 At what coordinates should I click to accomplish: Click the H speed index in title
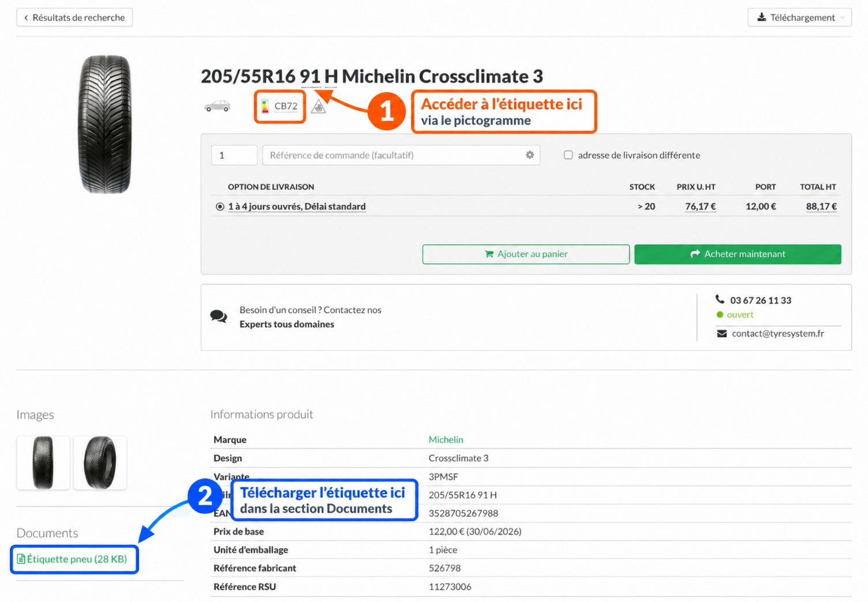coord(331,76)
